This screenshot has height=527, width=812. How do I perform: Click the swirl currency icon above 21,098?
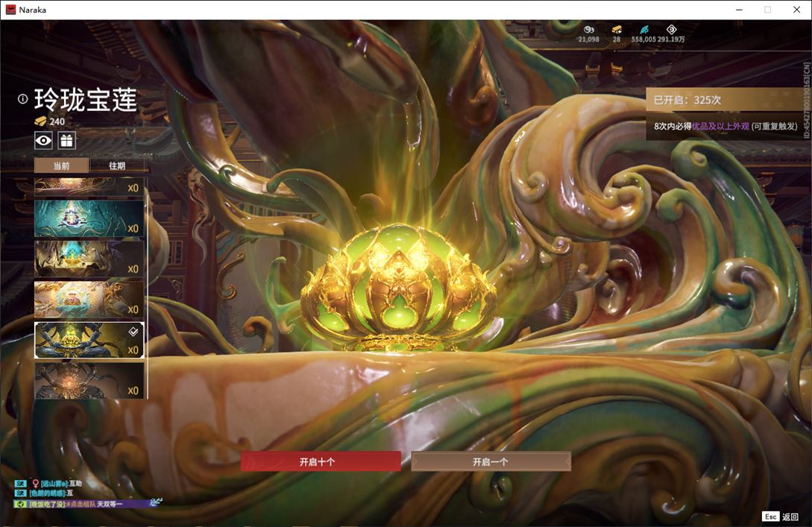pos(589,30)
